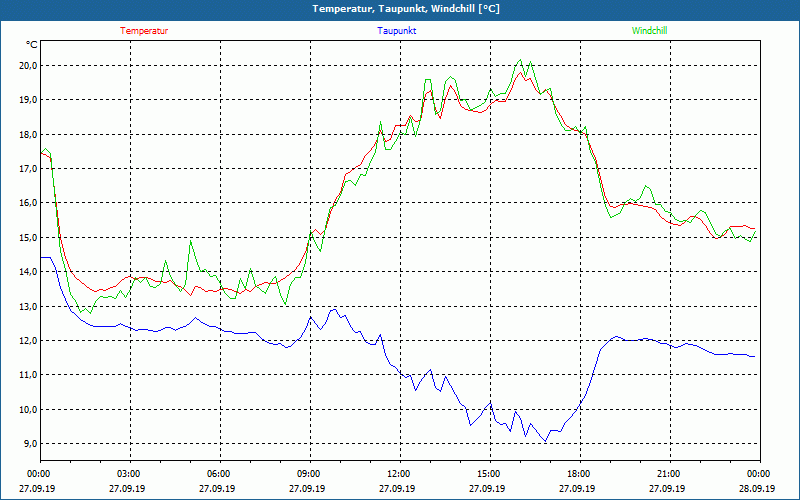Click the green Windchill legend label

649,31
